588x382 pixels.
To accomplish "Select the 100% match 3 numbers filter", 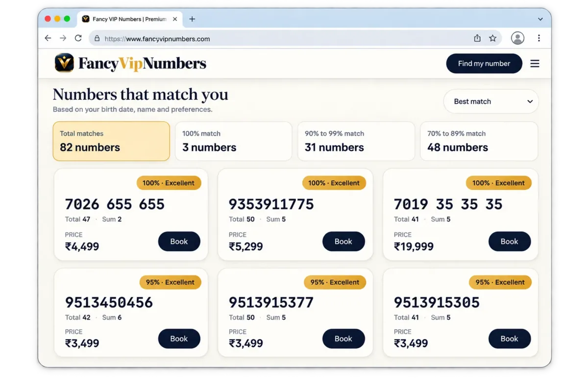I will [x=234, y=141].
